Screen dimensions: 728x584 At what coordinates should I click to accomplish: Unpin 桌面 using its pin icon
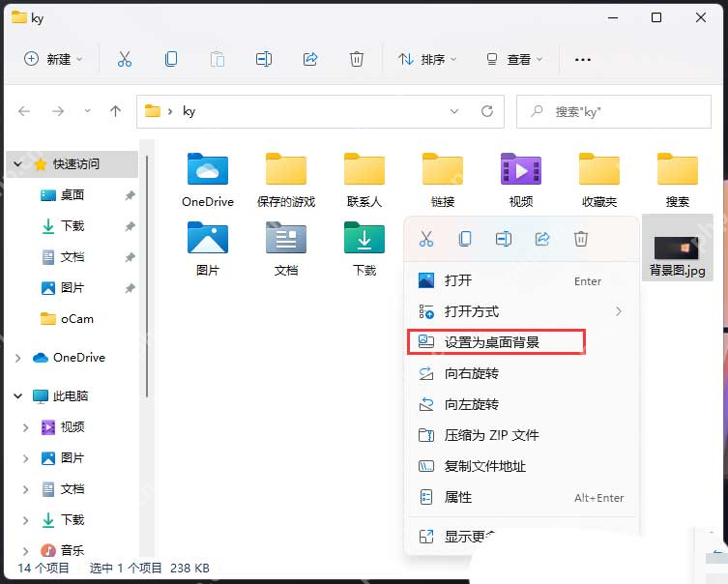tap(130, 195)
